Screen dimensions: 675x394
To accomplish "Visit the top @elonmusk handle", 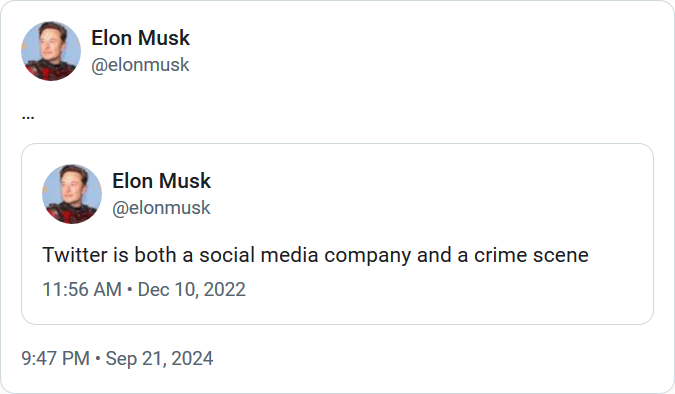I will 140,65.
